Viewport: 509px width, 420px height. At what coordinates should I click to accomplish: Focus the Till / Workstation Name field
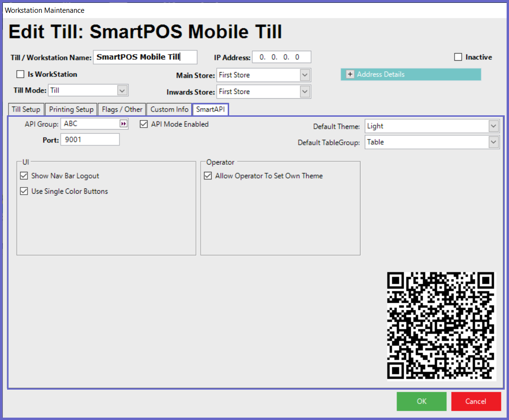click(145, 57)
